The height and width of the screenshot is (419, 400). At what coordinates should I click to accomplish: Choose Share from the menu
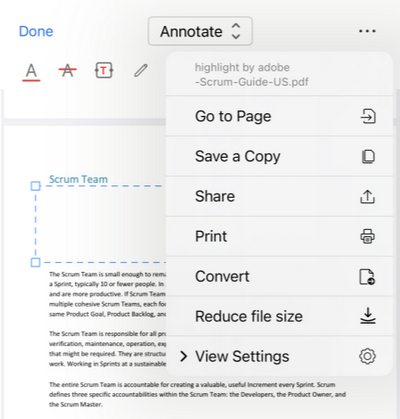(279, 196)
